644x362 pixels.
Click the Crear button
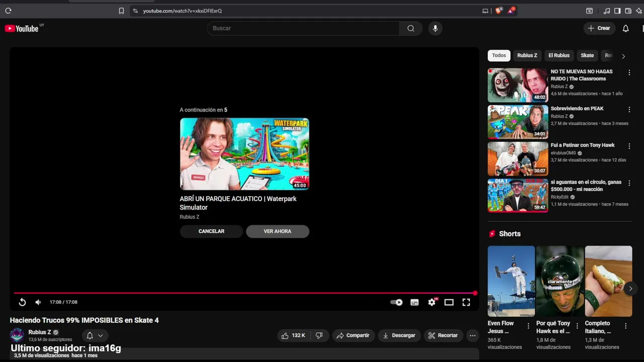tap(599, 28)
